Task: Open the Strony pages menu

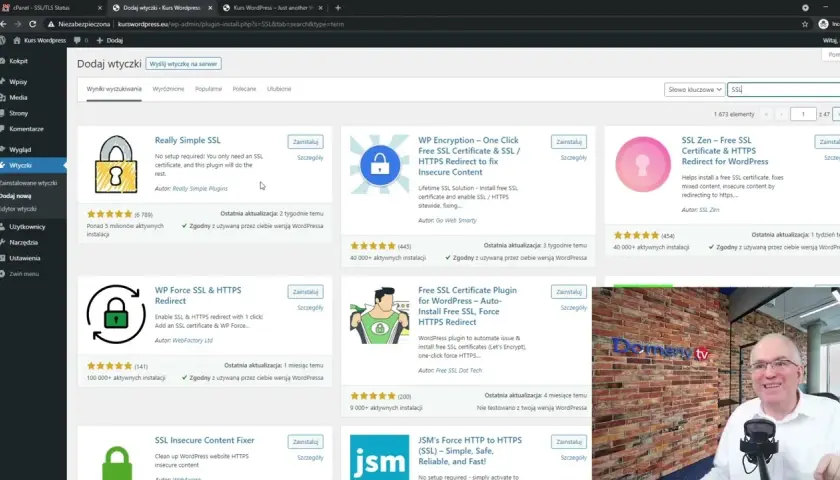Action: coord(18,113)
